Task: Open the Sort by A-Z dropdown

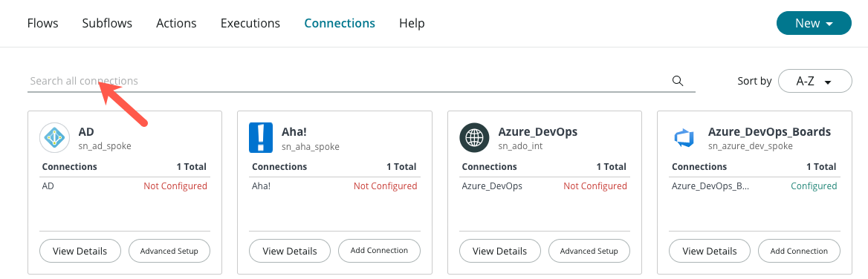Action: click(x=814, y=81)
